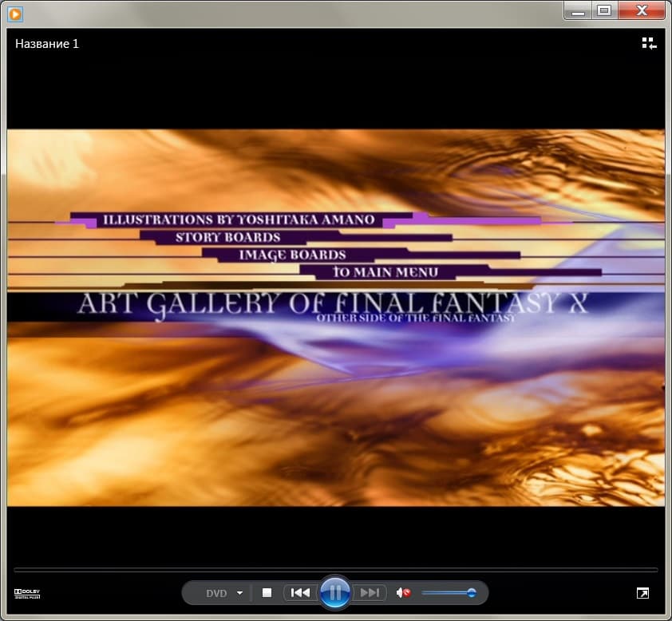Click the DVD button
672x621 pixels.
pos(216,593)
